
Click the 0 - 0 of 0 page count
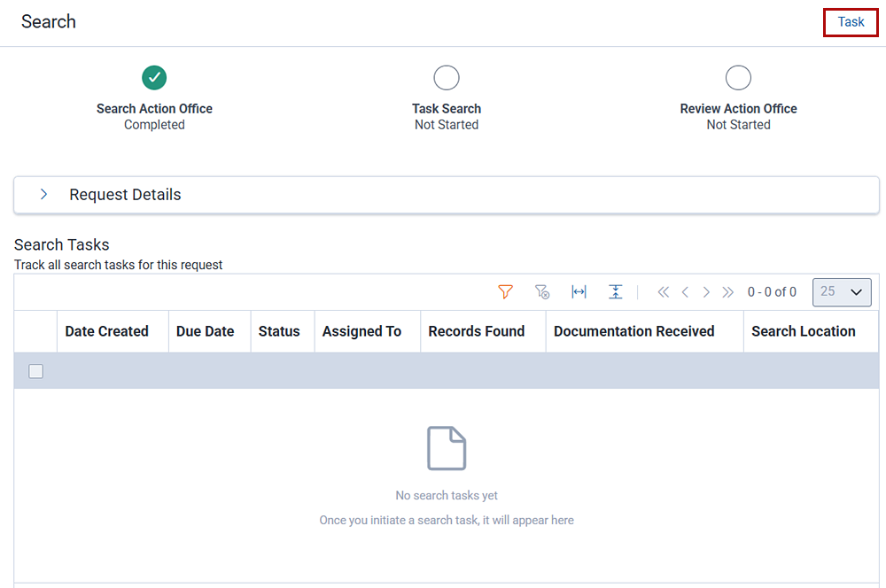pyautogui.click(x=772, y=292)
